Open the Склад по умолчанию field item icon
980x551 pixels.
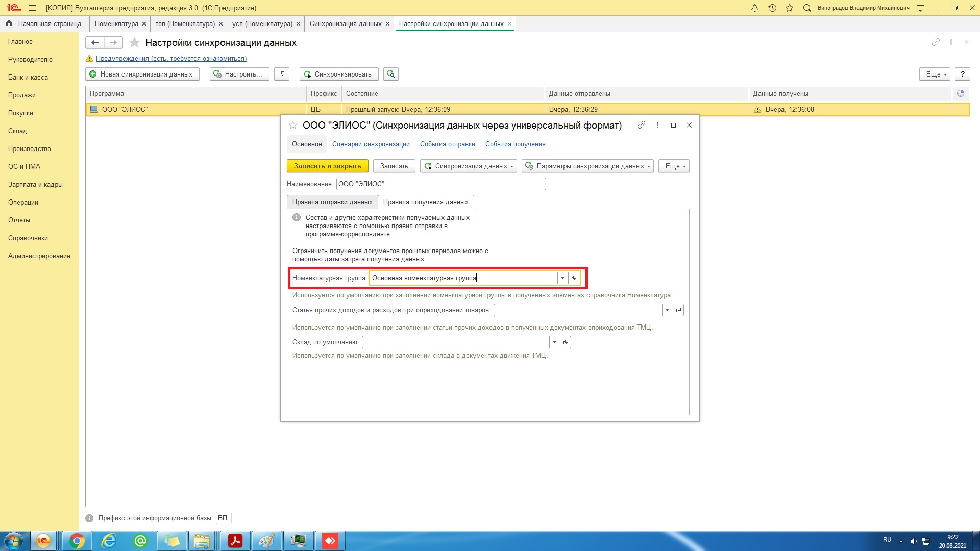tap(566, 342)
